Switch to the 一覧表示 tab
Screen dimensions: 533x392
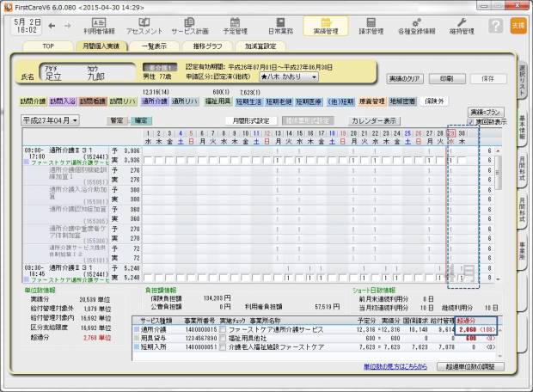[153, 46]
